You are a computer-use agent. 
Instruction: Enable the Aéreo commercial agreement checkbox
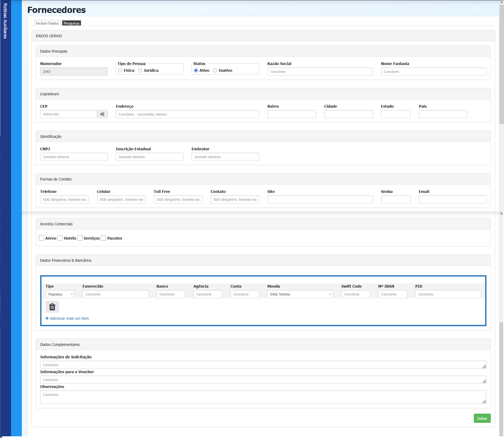click(x=42, y=238)
